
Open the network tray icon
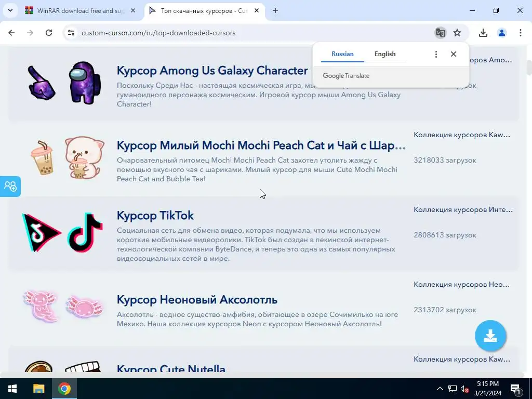click(453, 389)
